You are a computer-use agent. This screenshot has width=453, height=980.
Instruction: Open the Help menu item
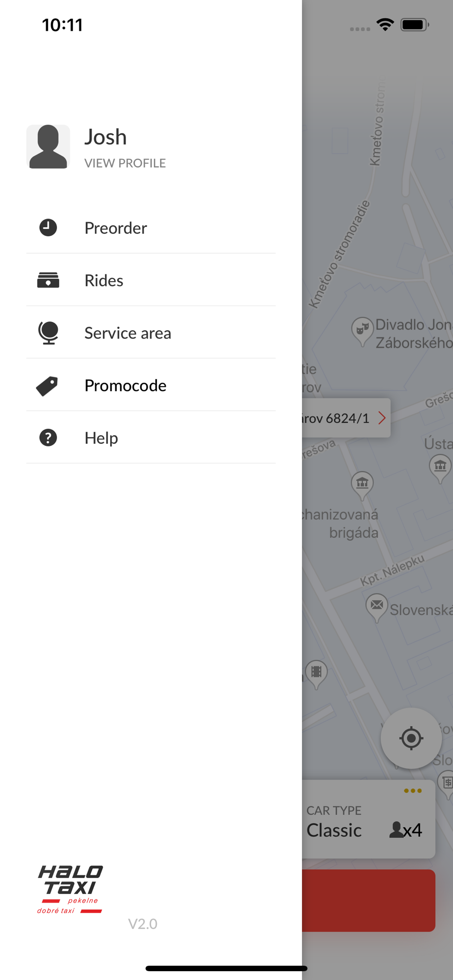pos(151,438)
